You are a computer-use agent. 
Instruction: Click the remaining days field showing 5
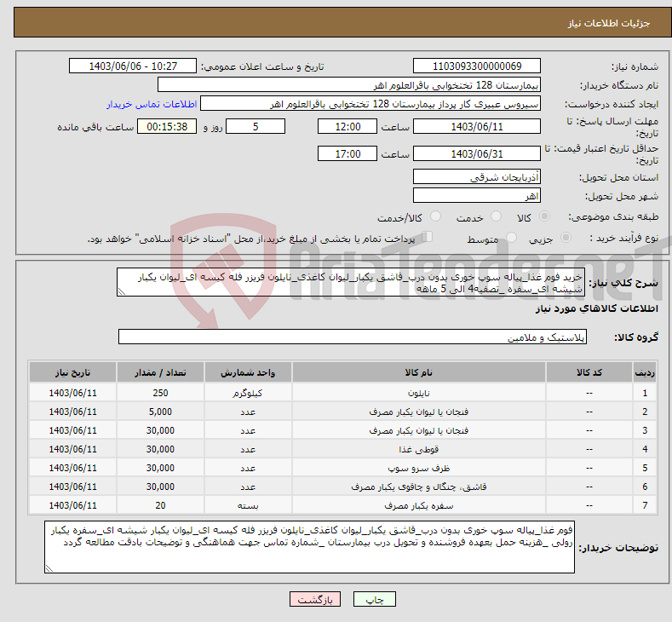[x=256, y=126]
